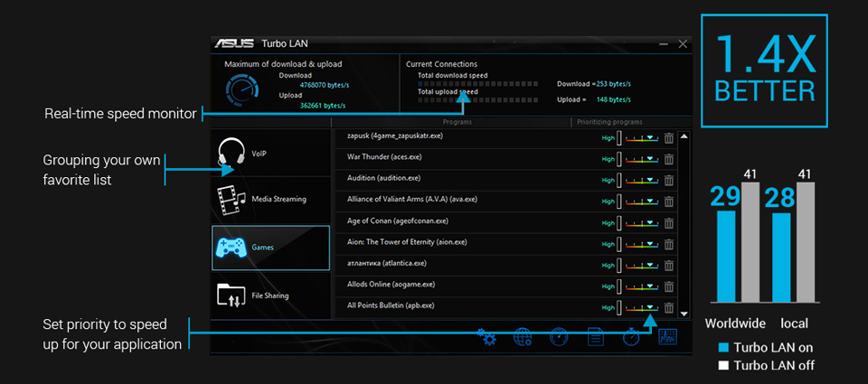
Task: Toggle the box beside High for Audition
Action: point(619,181)
